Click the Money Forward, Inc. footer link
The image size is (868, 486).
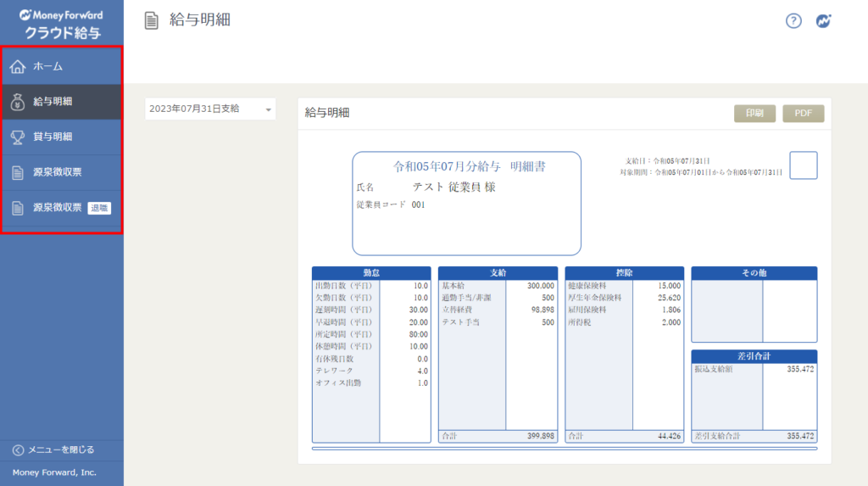54,472
